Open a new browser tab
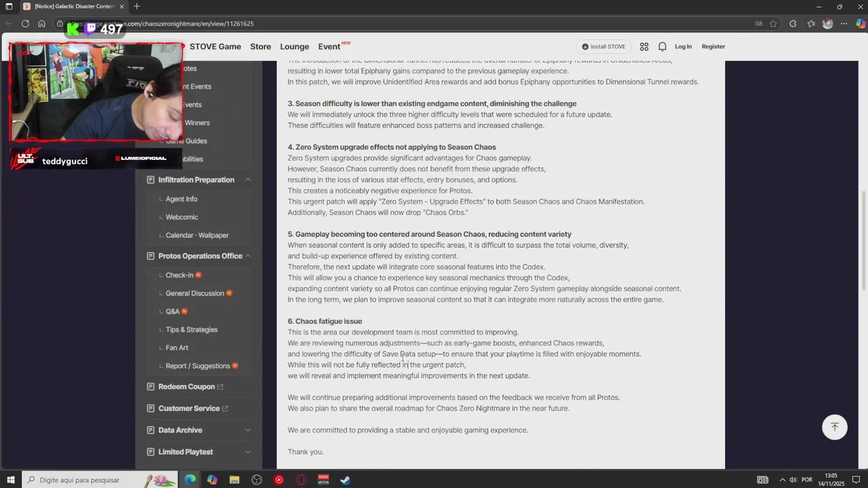This screenshot has height=488, width=868. pyautogui.click(x=136, y=6)
